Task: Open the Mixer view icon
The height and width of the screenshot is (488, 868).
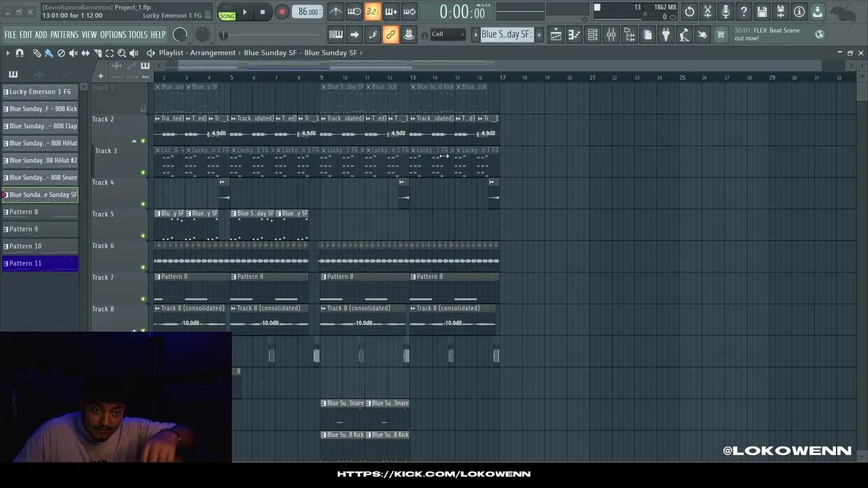Action: [610, 35]
